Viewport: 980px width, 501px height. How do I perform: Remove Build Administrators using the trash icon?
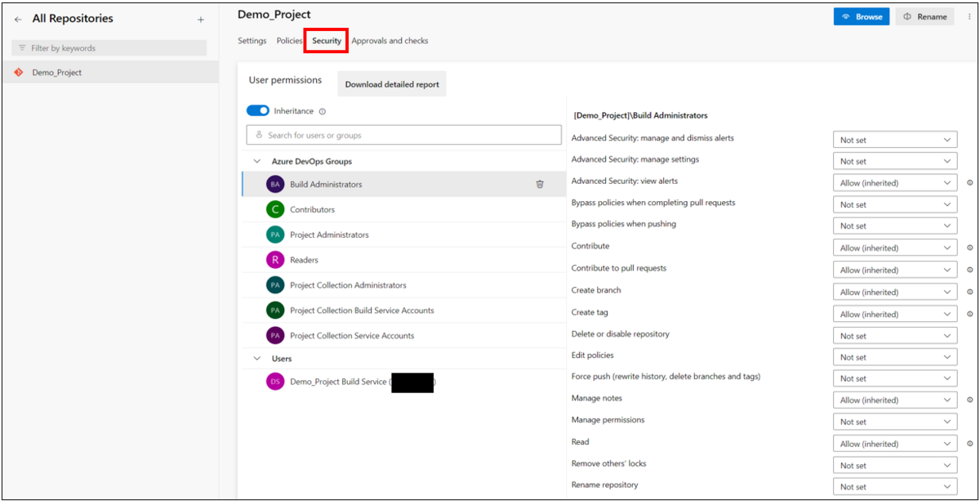coord(540,184)
